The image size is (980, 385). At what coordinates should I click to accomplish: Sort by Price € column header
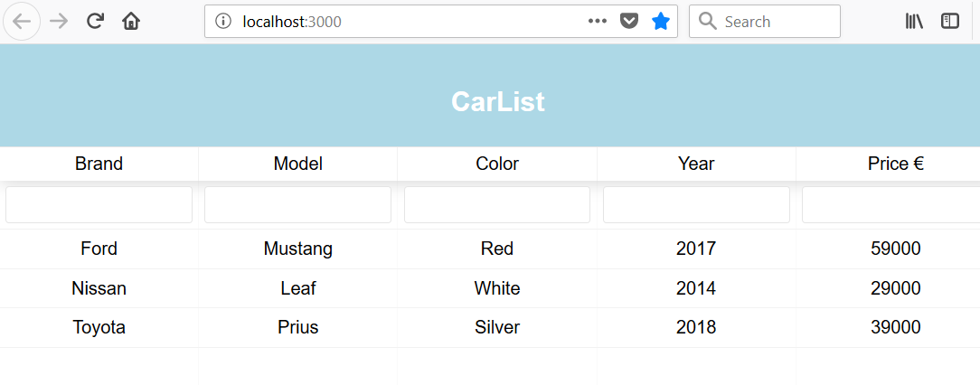896,164
